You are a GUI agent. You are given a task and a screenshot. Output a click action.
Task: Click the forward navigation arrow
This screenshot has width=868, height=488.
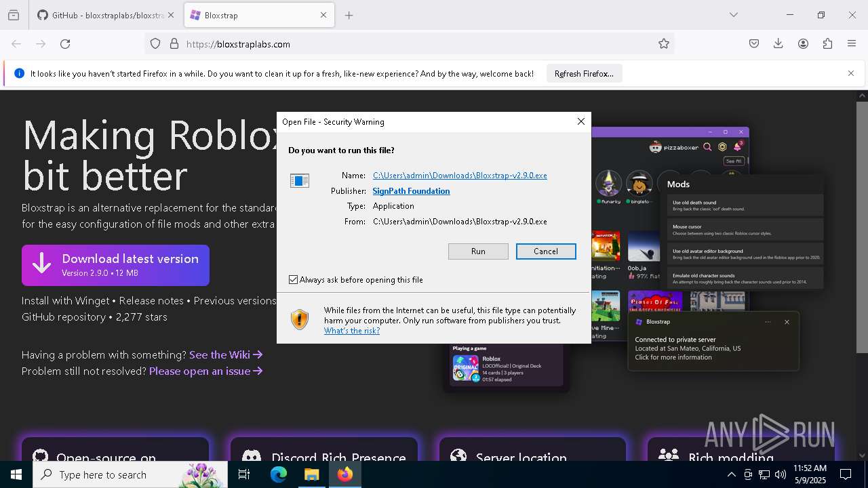coord(41,44)
